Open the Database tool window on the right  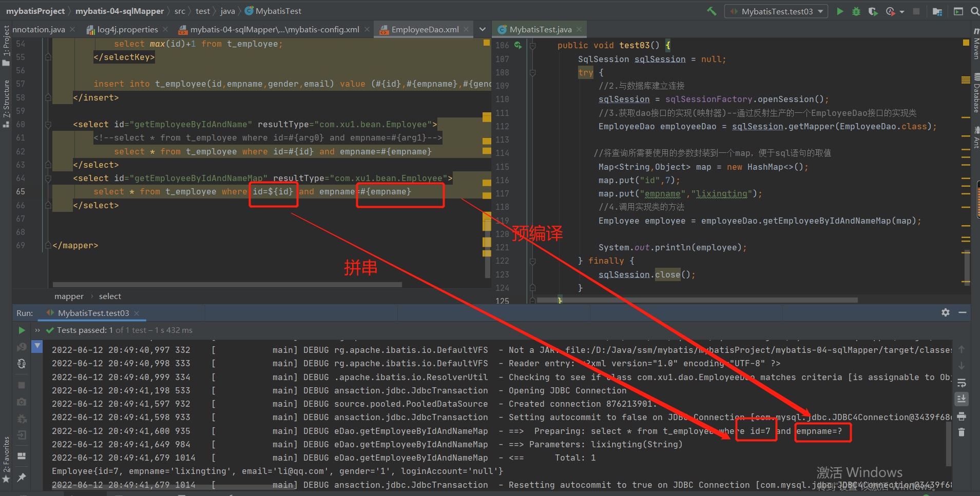[975, 93]
